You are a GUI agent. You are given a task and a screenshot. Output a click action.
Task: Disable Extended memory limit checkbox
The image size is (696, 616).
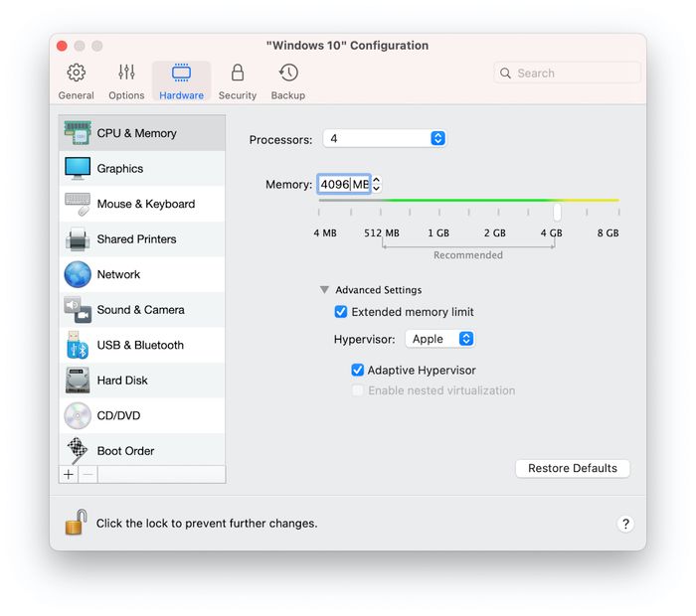(x=342, y=312)
